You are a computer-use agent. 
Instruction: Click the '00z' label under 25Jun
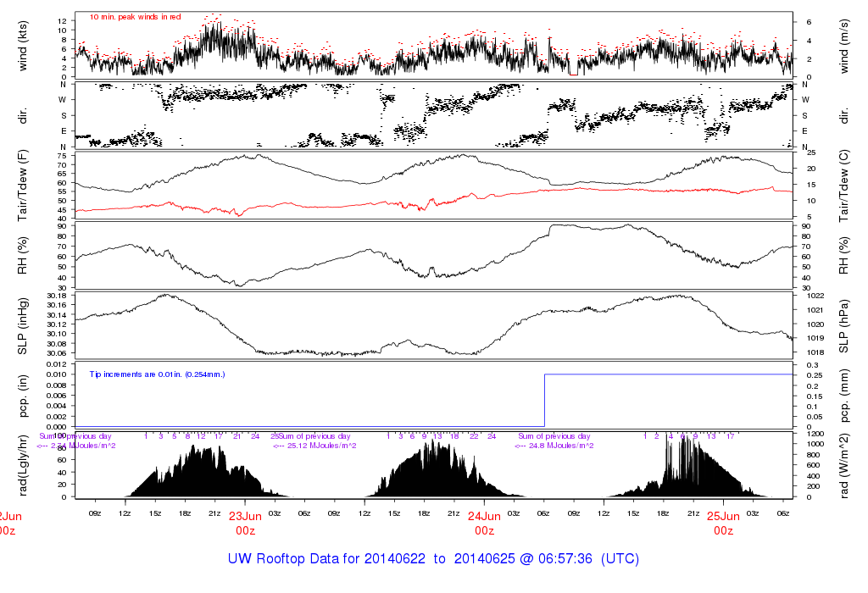(723, 531)
